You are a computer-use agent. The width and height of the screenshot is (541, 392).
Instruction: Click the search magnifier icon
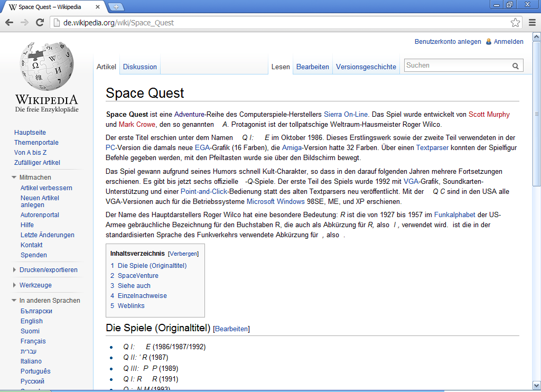pos(516,66)
